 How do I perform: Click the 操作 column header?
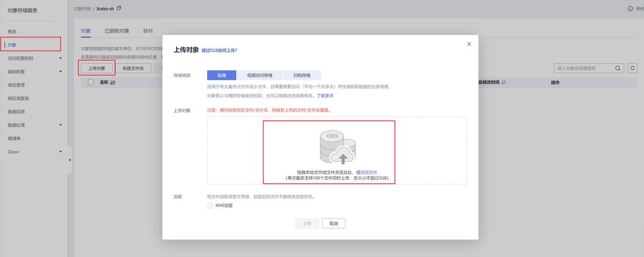(x=555, y=82)
